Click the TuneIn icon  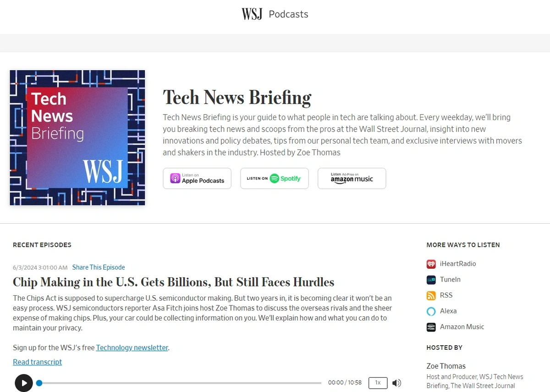pyautogui.click(x=431, y=280)
